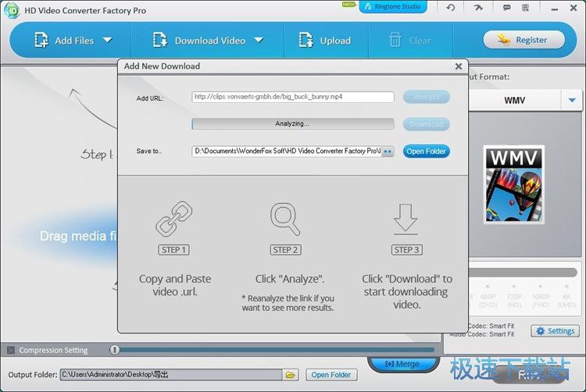Open codec Settings button

click(x=555, y=331)
